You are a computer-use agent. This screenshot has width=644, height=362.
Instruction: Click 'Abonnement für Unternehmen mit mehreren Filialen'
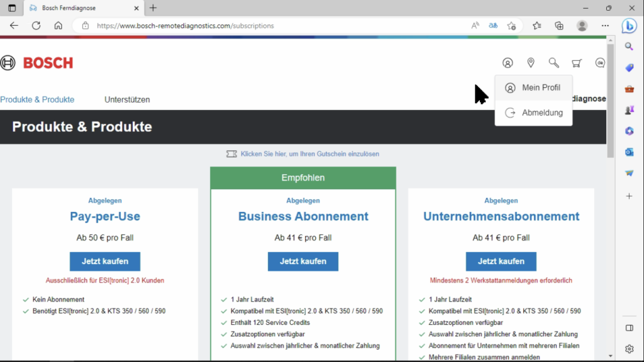(x=504, y=346)
